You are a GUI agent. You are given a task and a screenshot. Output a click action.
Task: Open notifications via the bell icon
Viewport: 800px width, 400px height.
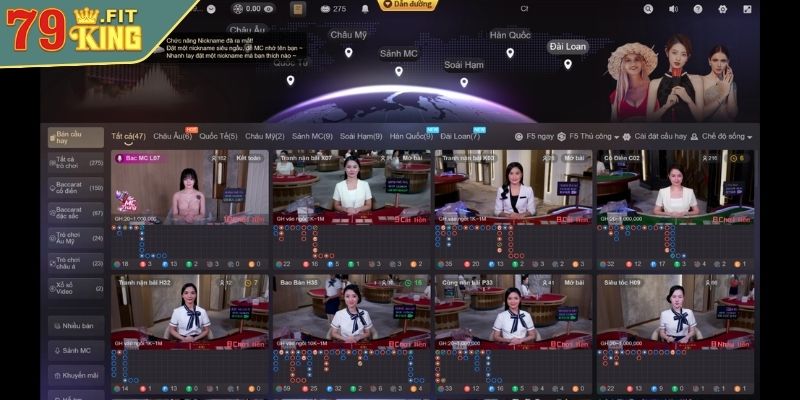(364, 9)
